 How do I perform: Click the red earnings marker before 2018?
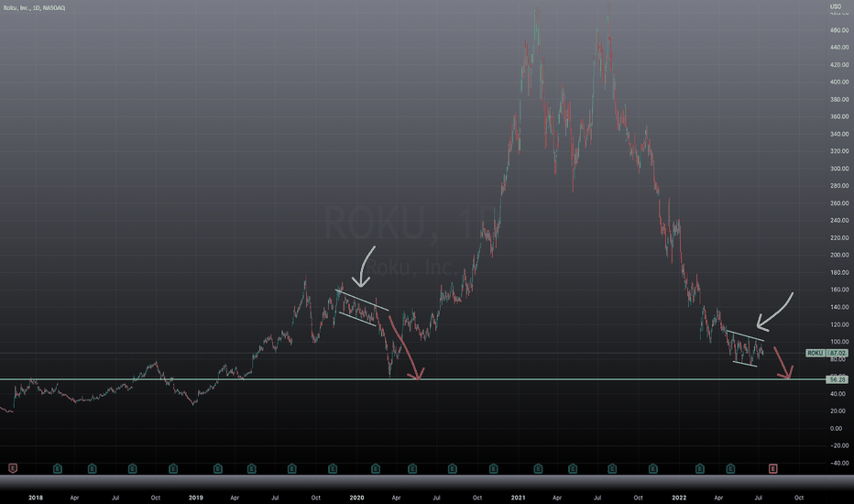tap(13, 468)
